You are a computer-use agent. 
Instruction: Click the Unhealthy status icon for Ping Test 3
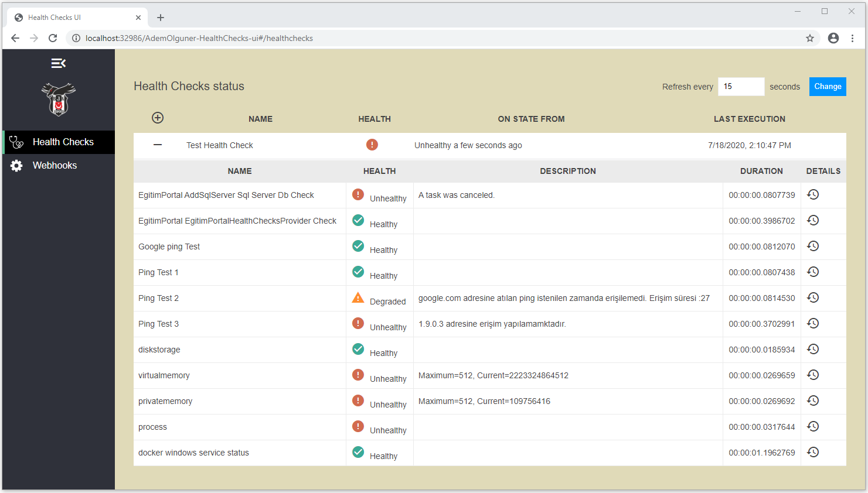click(358, 323)
